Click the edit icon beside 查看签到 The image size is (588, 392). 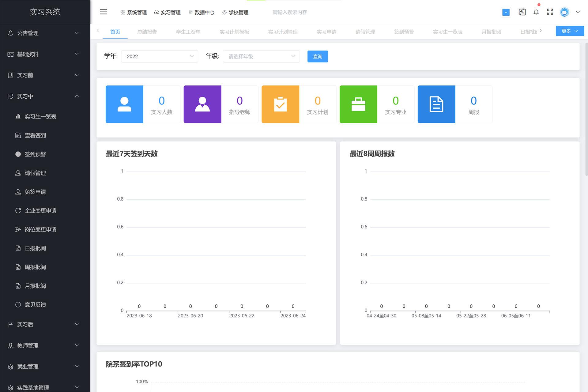click(18, 135)
